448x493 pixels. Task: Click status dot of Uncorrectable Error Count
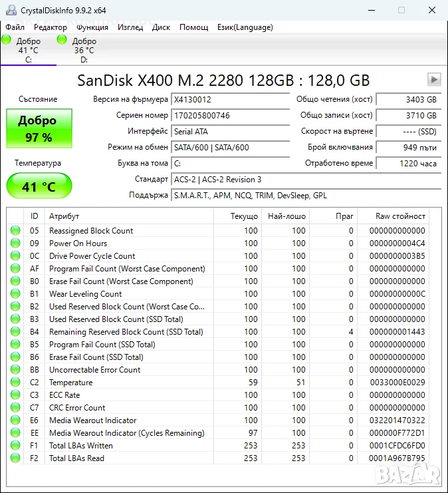[15, 369]
